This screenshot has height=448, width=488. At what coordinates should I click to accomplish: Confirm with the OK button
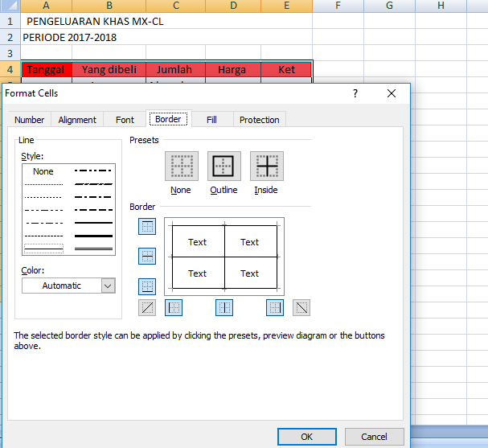(x=307, y=437)
